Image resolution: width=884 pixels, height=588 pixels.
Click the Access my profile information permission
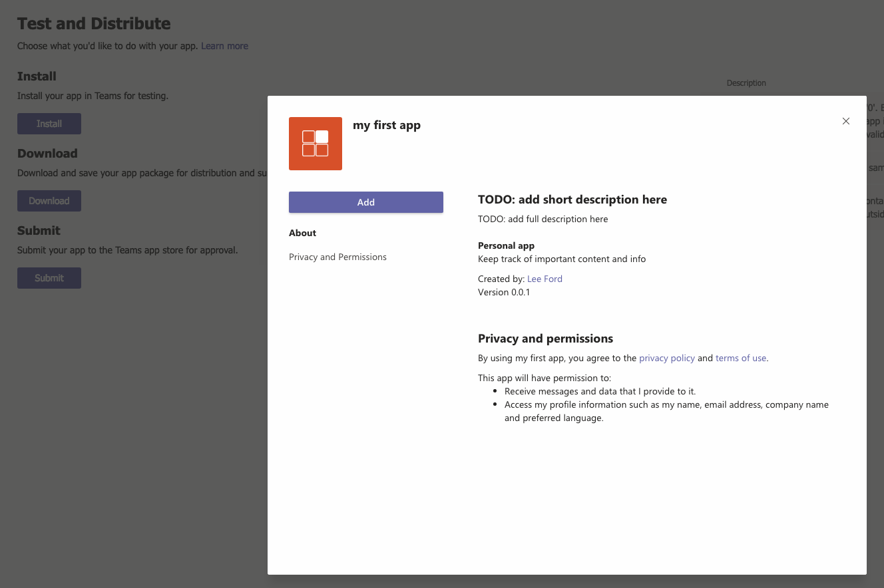point(666,411)
